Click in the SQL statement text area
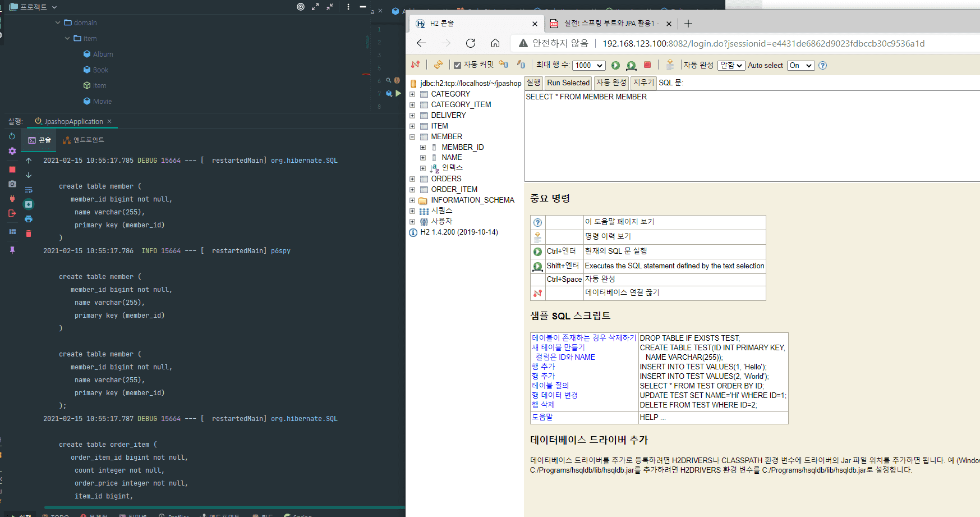The height and width of the screenshot is (517, 980). (752, 136)
